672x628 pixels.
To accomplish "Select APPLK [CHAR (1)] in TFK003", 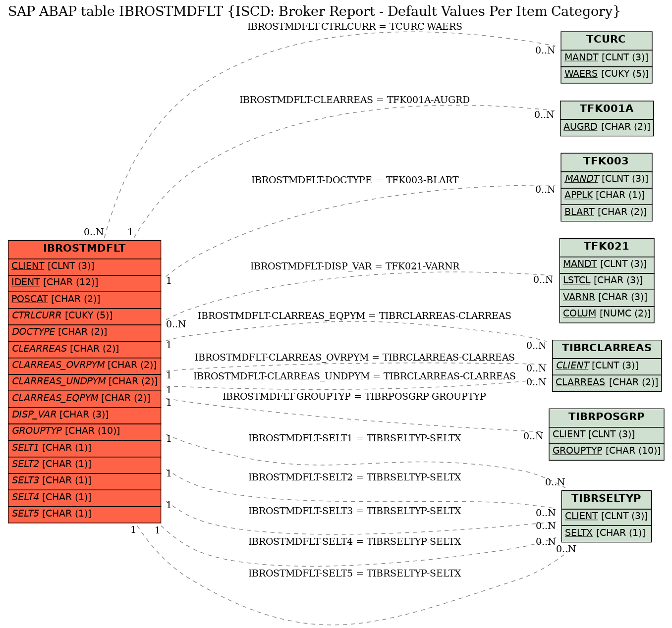I will [x=606, y=196].
